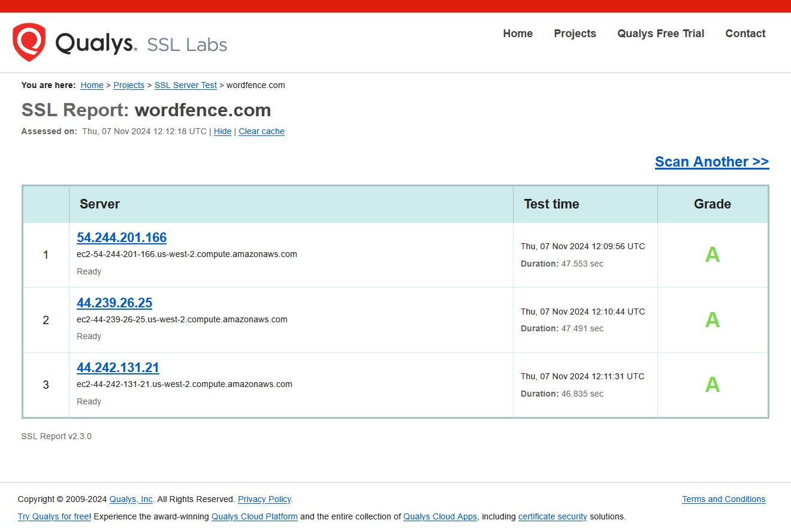View the grade A for server 1
Viewport: 791px width, 532px height.
tap(712, 254)
